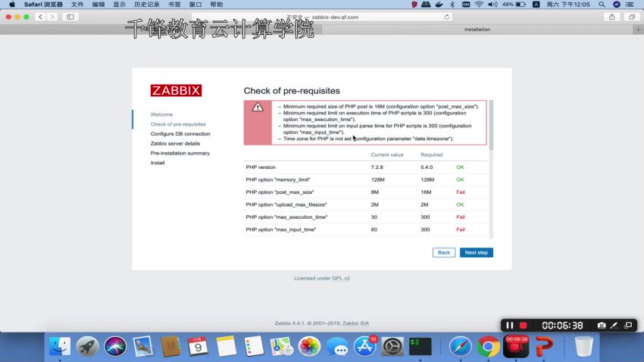Open Notification Center list icon
This screenshot has height=362, width=644.
coord(630,5)
